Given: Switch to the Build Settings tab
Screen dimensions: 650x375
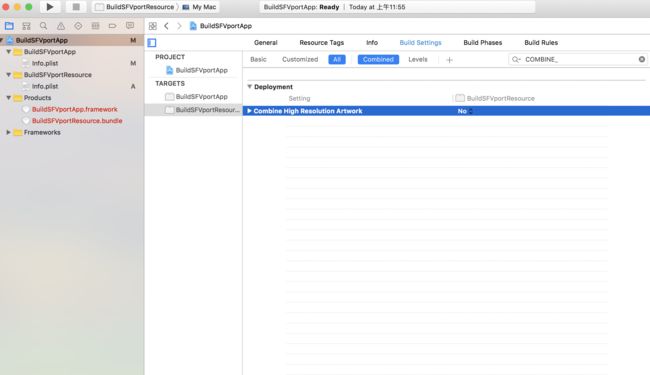Looking at the screenshot, I should click(x=420, y=43).
